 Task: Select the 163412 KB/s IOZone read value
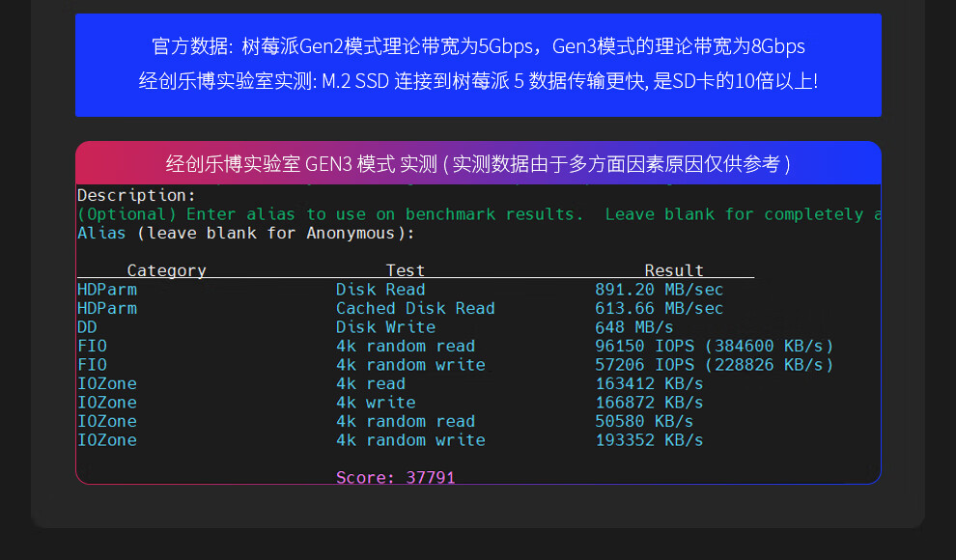(x=649, y=383)
